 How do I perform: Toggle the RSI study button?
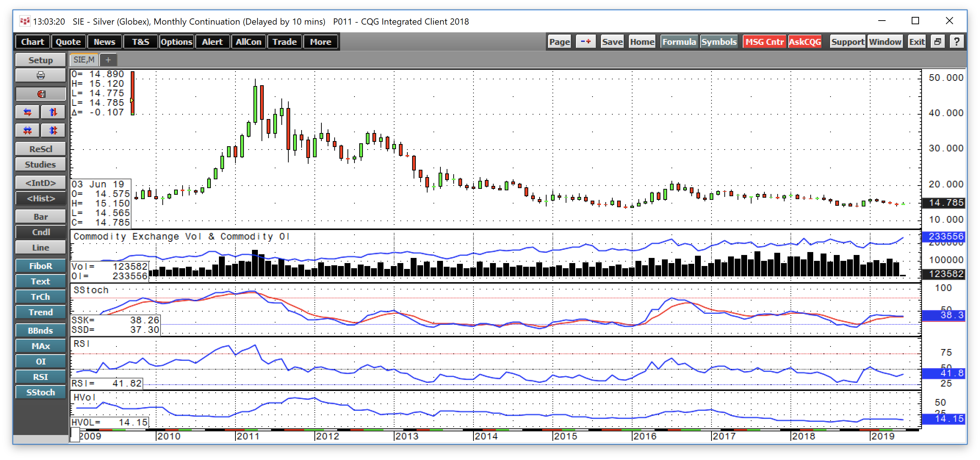click(41, 377)
